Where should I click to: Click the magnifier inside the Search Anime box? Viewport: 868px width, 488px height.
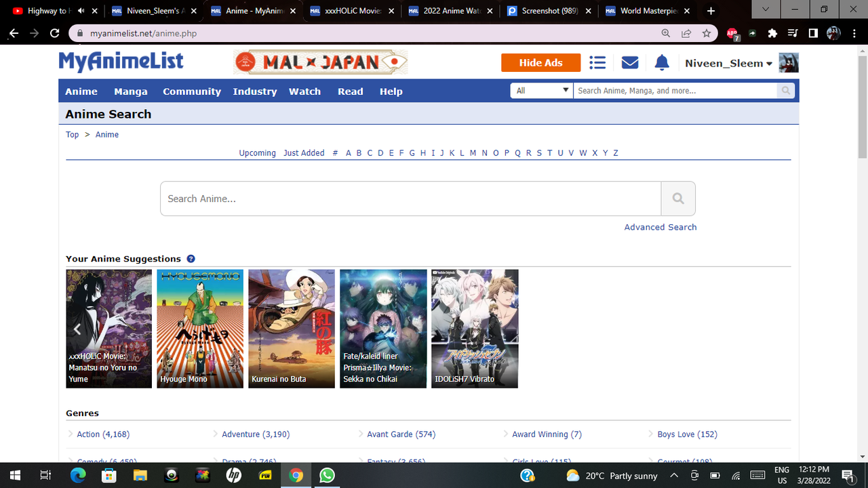677,198
